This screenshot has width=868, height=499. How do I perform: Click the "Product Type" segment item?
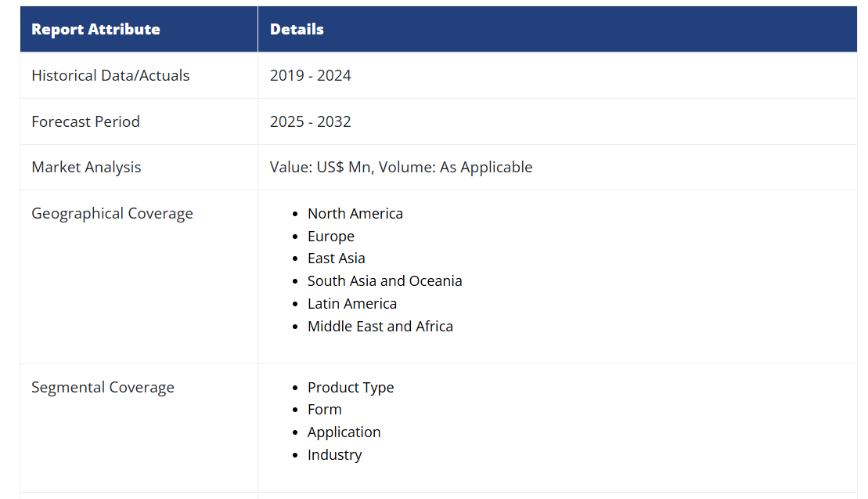[351, 388]
